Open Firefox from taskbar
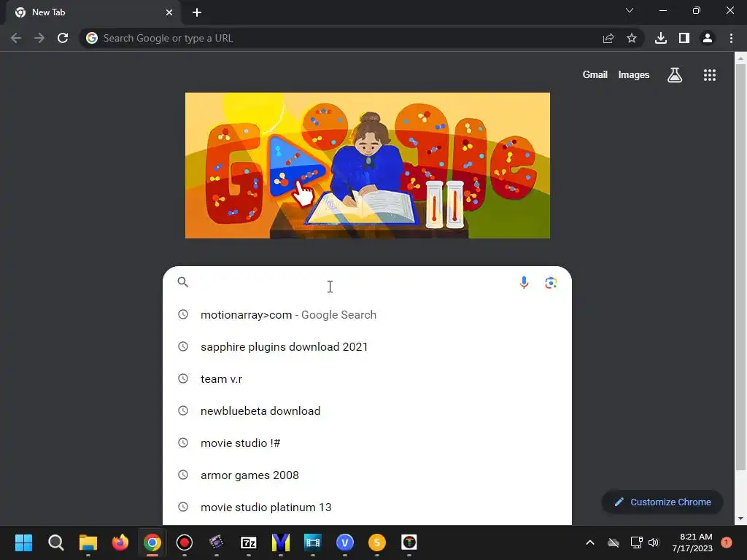The width and height of the screenshot is (747, 560). pos(120,542)
